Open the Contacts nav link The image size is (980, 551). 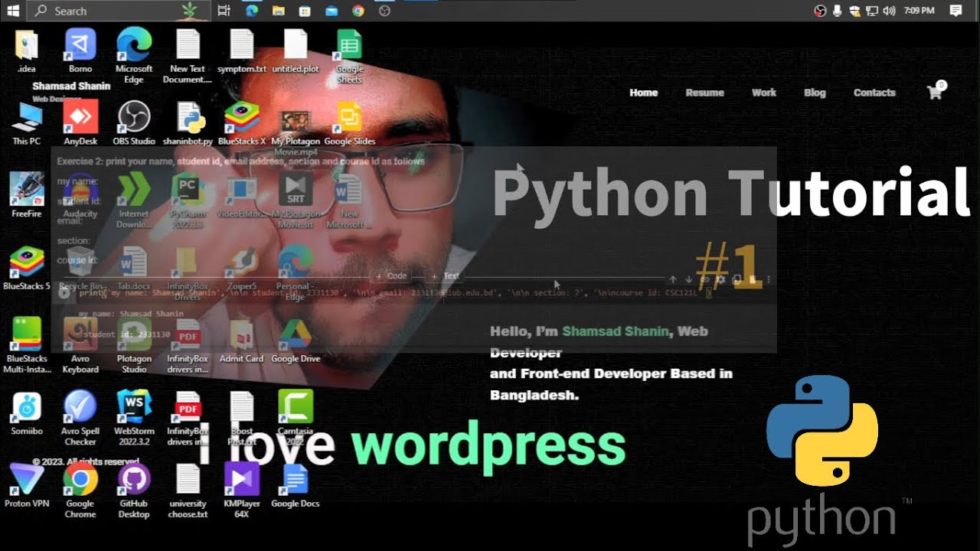point(874,93)
